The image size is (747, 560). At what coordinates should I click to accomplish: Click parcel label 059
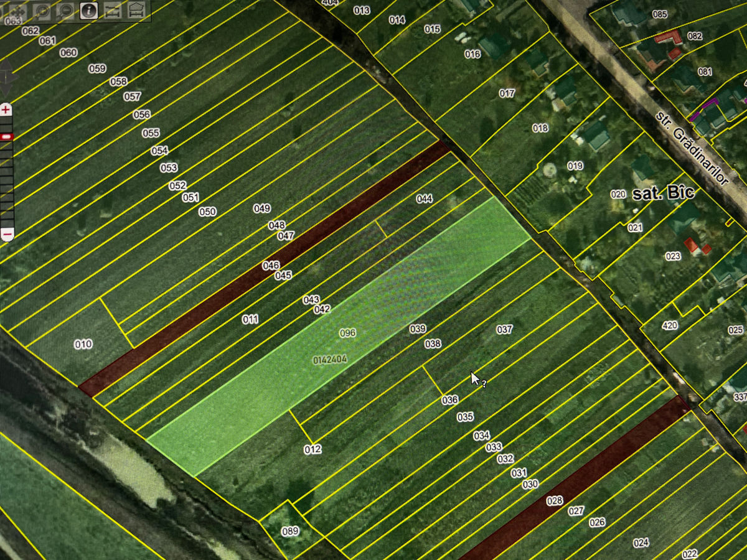tap(97, 68)
